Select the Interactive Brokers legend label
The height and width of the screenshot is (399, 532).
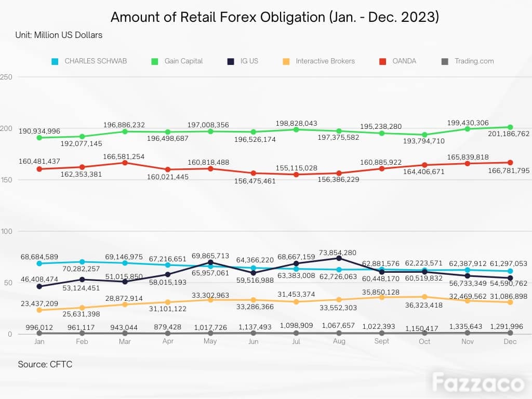[x=325, y=61]
